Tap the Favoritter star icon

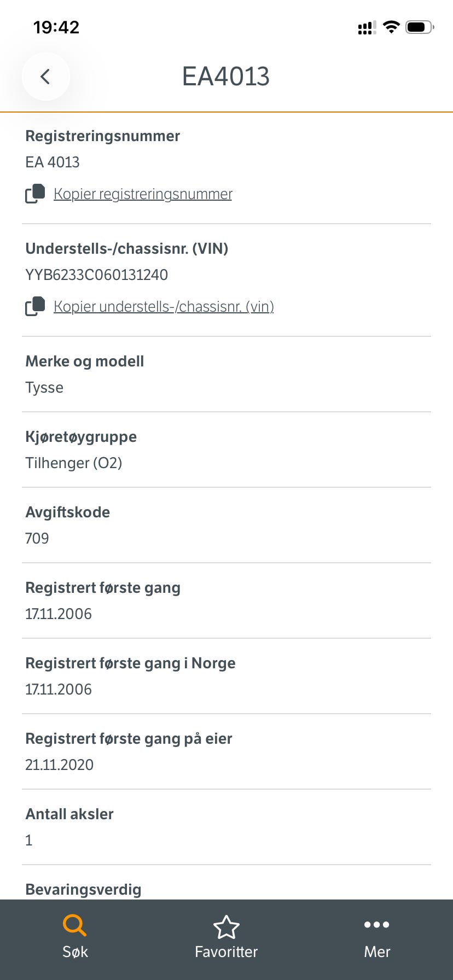pyautogui.click(x=226, y=926)
